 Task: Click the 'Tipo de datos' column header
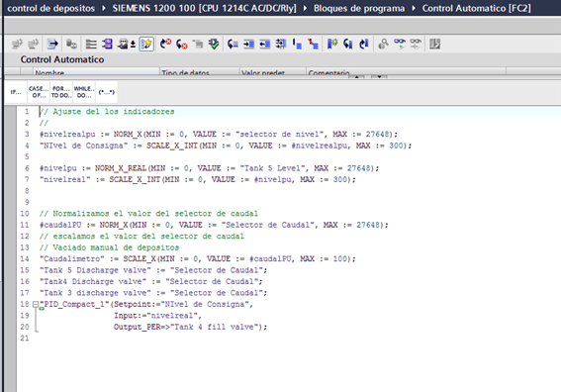(x=199, y=72)
